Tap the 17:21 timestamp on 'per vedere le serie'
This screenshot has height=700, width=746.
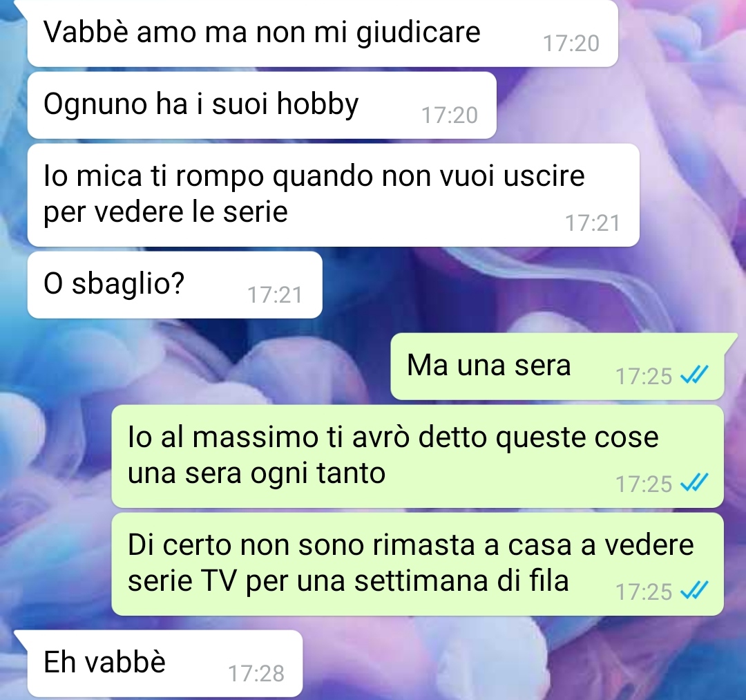593,223
